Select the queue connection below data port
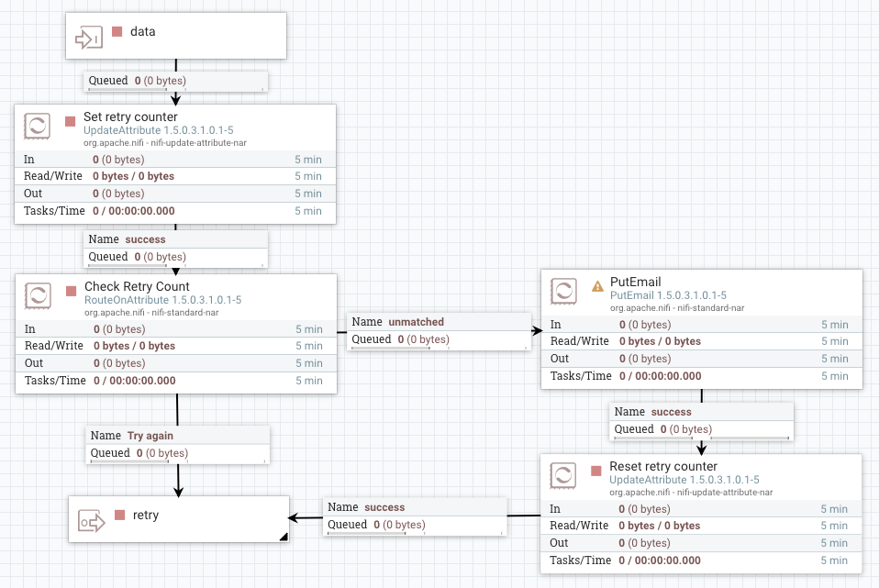879x588 pixels. tap(175, 81)
